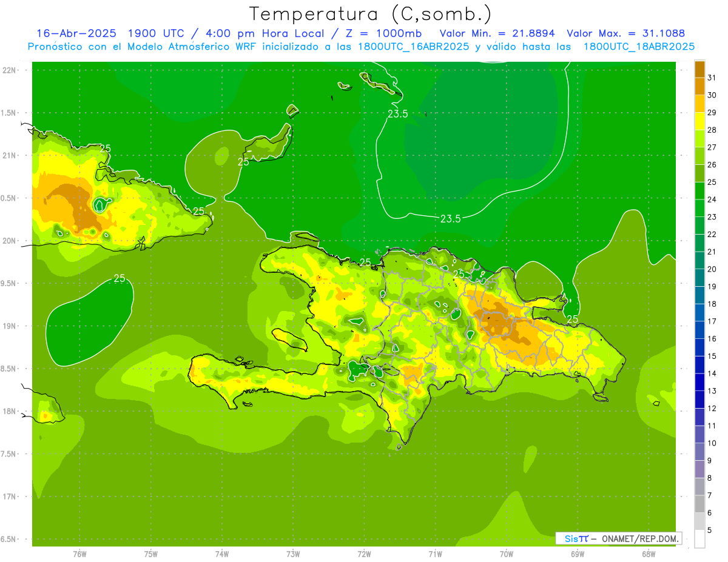Click the '73W' longitude axis label
This screenshot has height=562, width=728.
click(x=293, y=554)
